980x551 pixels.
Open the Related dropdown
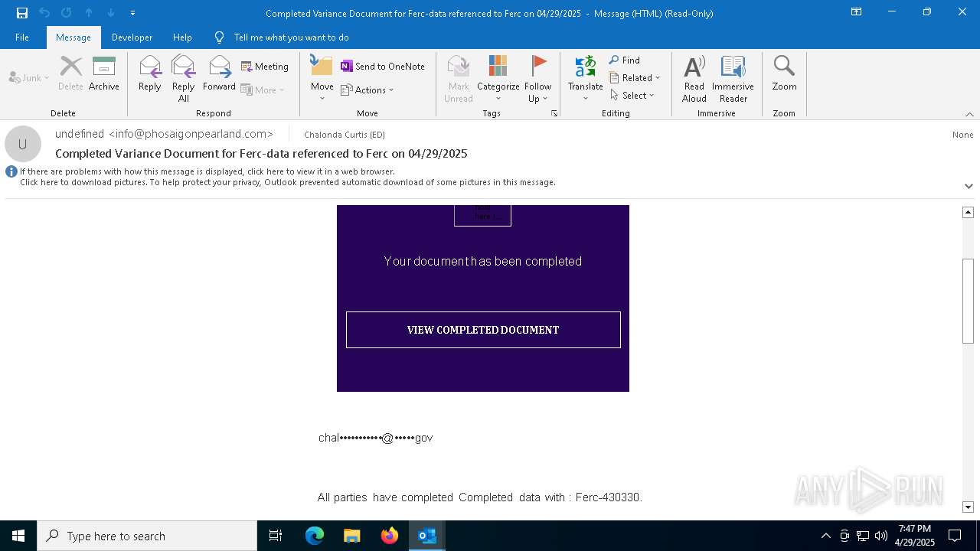(635, 77)
